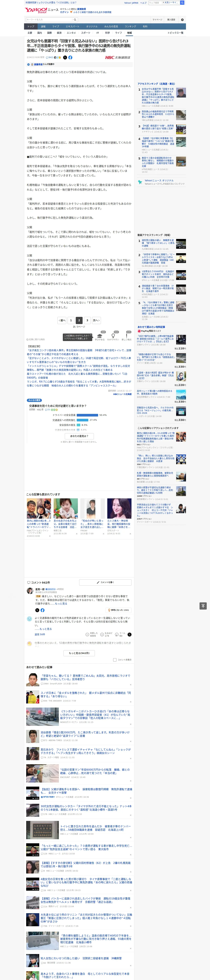Share the second comment on X
The width and height of the screenshot is (210, 980).
point(129,635)
